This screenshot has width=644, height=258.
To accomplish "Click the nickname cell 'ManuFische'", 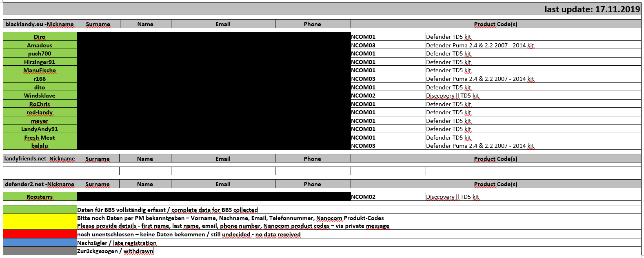I will pos(40,70).
